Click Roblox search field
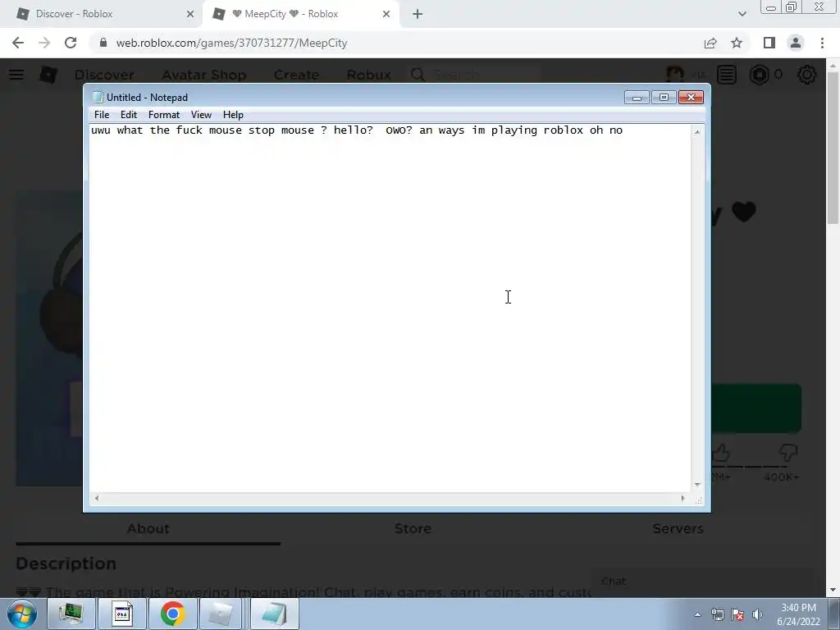The width and height of the screenshot is (840, 630). [477, 75]
